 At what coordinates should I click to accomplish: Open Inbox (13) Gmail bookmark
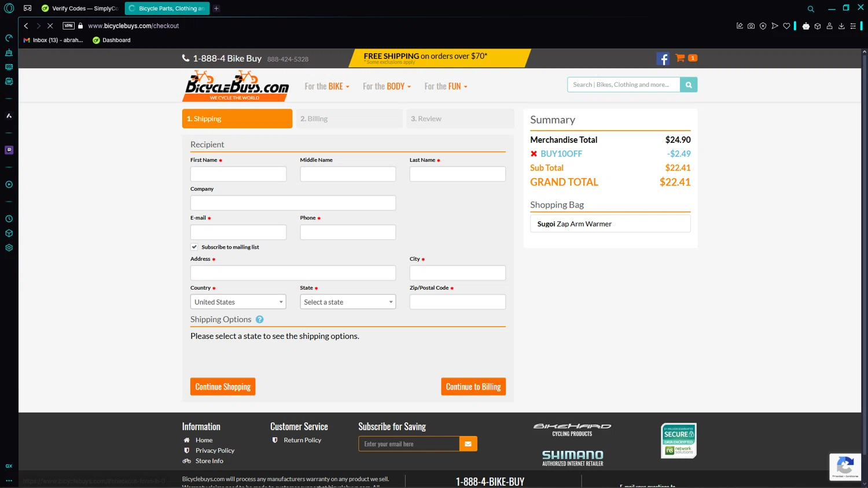coord(53,40)
